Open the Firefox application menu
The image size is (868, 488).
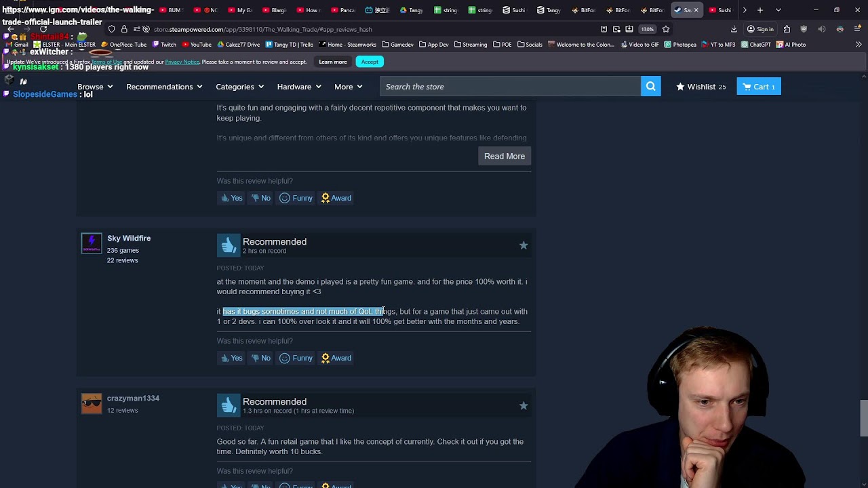(858, 29)
